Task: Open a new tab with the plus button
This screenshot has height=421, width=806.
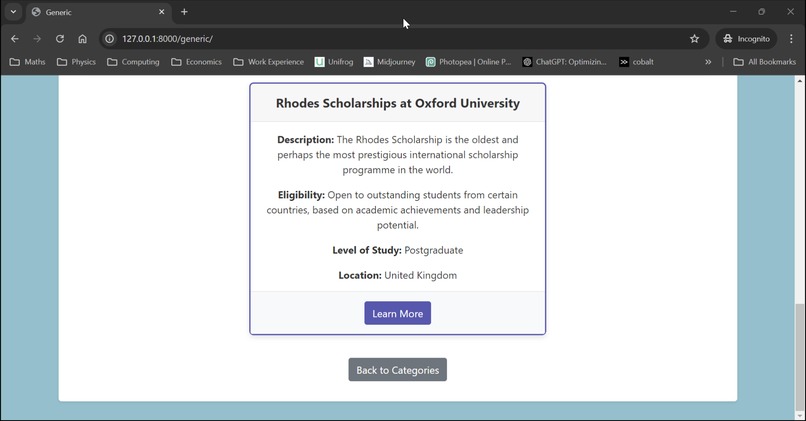Action: 184,12
